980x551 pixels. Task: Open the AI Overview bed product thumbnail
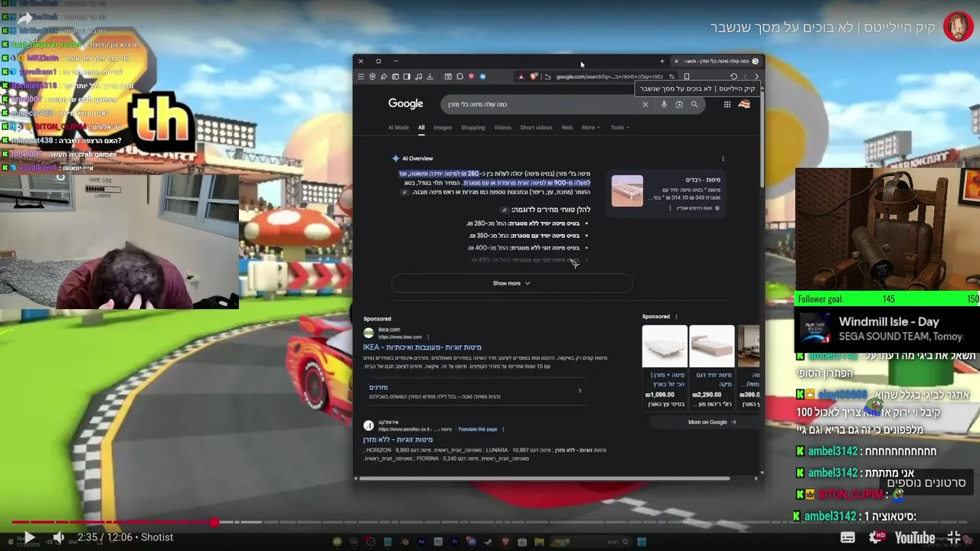(x=627, y=191)
